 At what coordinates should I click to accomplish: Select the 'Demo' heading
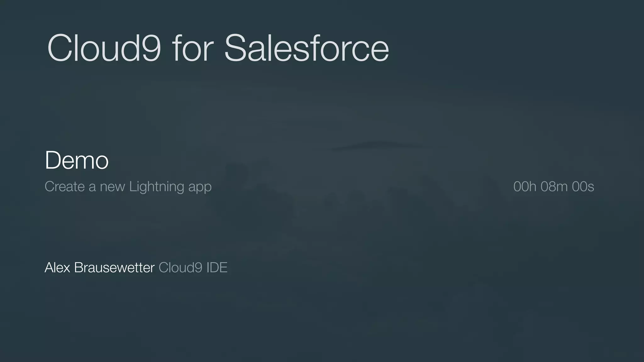77,160
